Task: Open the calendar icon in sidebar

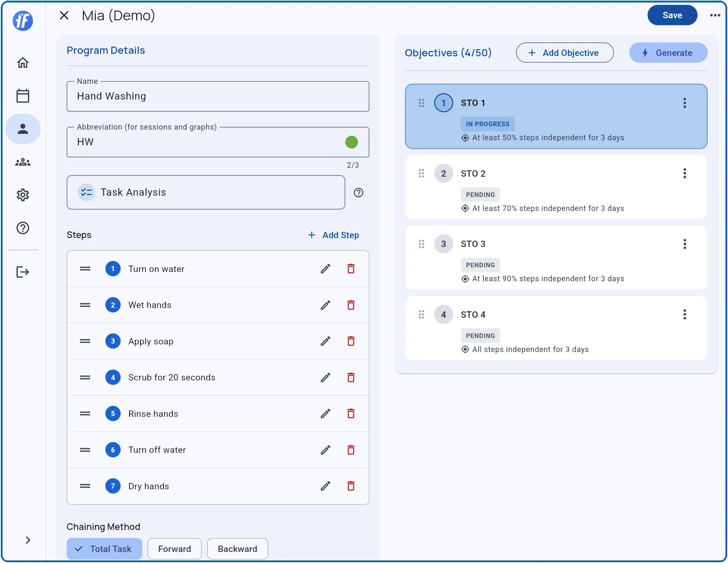Action: [23, 96]
